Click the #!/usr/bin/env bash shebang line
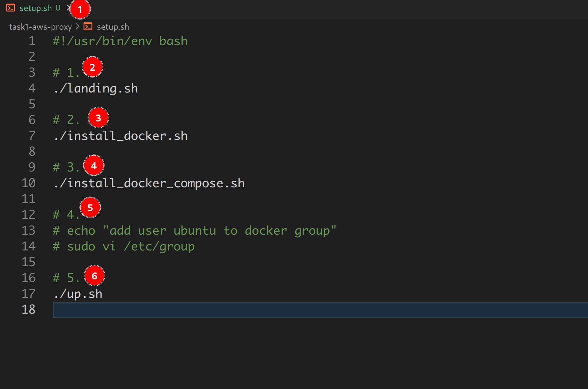Screen dimensions: 588x389 [120, 41]
